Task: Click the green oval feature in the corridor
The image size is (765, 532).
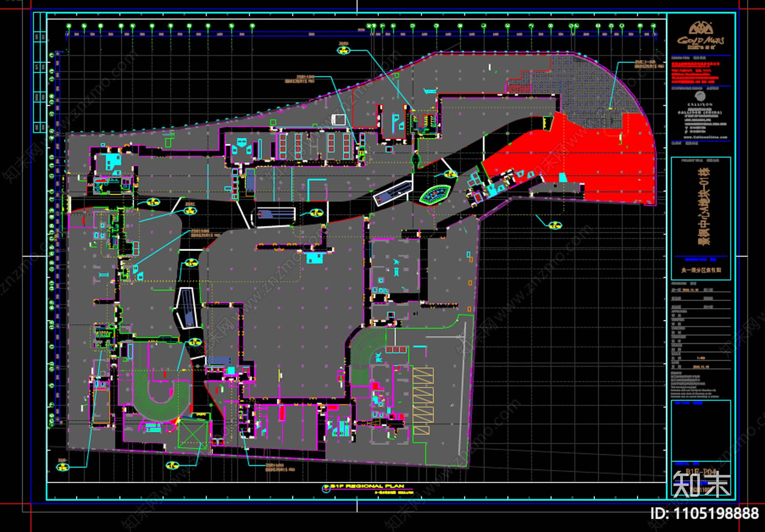Action: [435, 195]
